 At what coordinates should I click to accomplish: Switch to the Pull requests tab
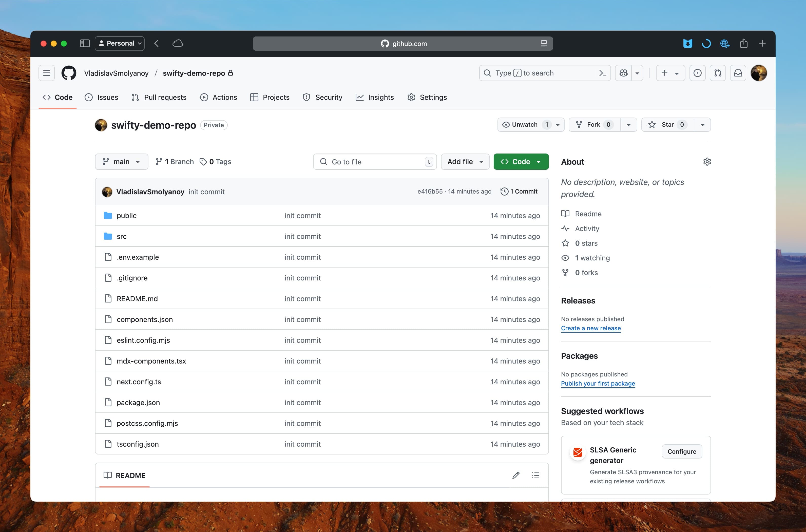[159, 97]
